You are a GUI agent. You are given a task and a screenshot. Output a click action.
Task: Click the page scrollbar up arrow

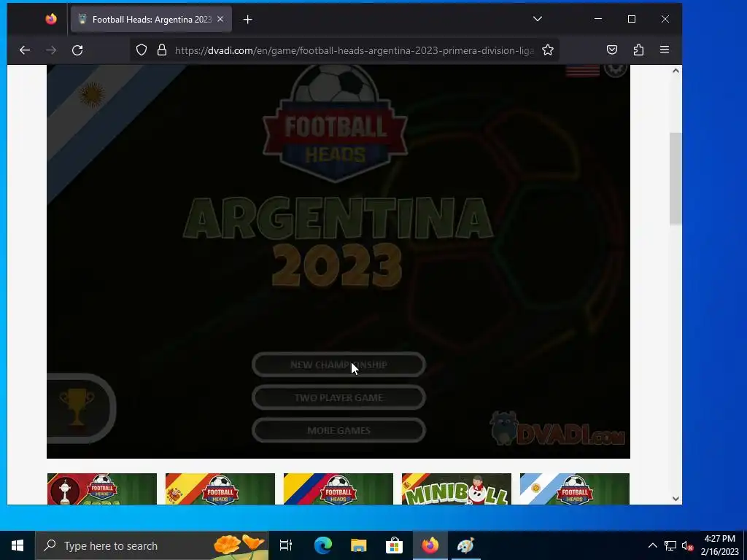(676, 71)
